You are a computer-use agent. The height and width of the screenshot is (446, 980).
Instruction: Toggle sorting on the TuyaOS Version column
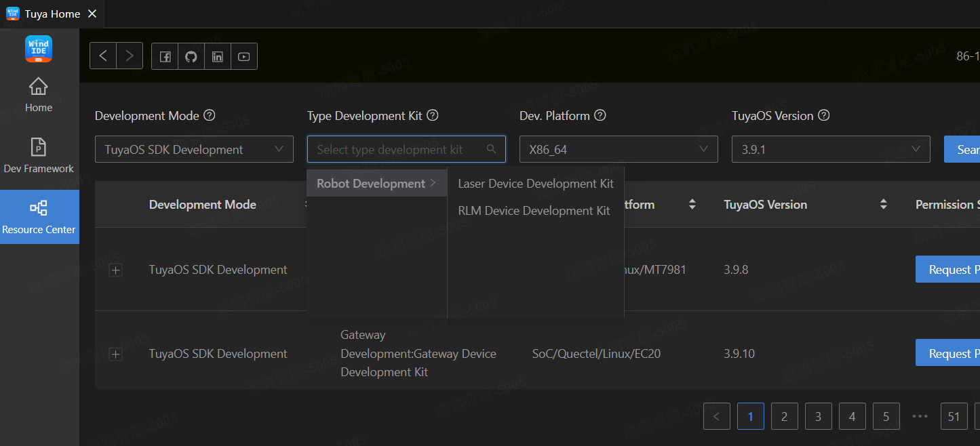point(883,204)
